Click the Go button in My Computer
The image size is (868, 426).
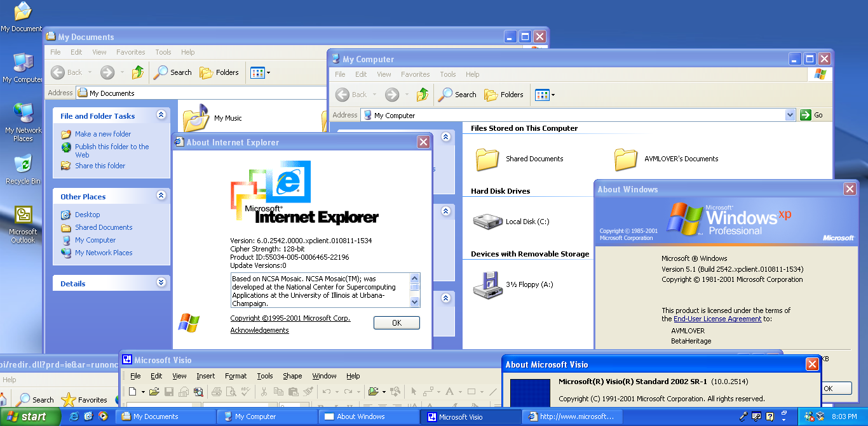[x=813, y=115]
